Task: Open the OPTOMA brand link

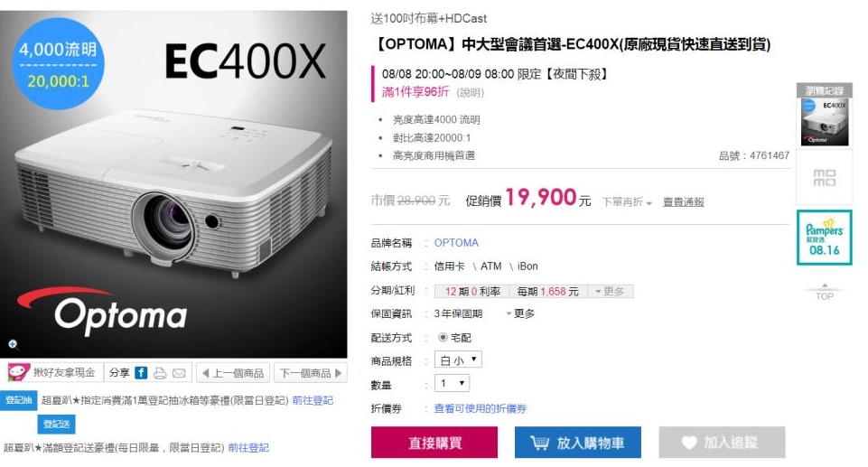Action: point(456,243)
